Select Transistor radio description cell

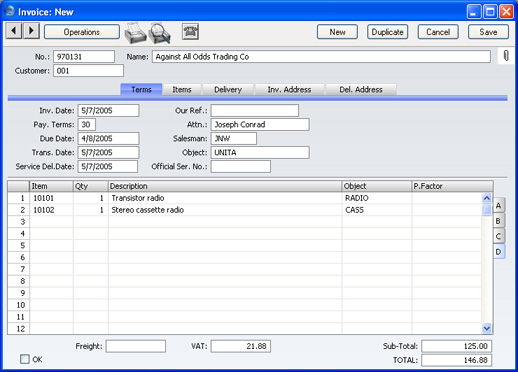[225, 198]
